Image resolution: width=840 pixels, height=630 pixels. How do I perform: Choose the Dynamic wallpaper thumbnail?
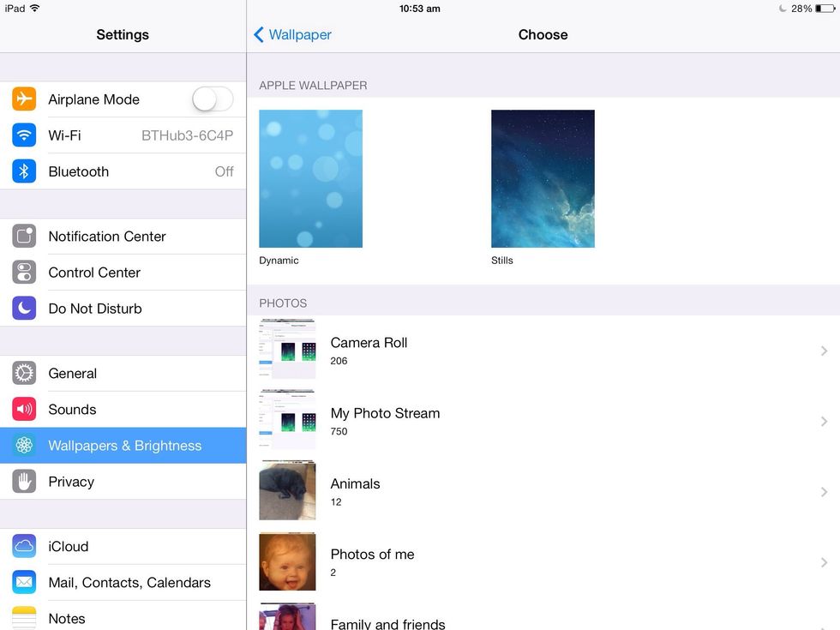pyautogui.click(x=310, y=178)
